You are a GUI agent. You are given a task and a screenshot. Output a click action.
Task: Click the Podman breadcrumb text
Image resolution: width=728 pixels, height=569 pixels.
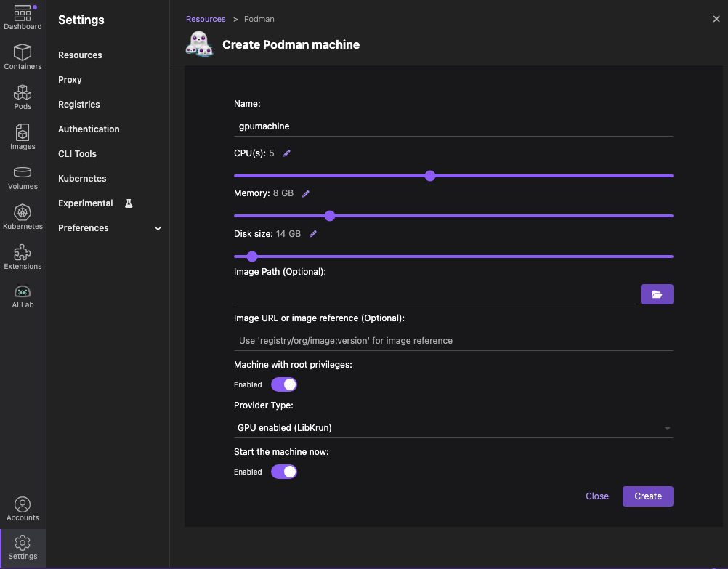pos(259,19)
